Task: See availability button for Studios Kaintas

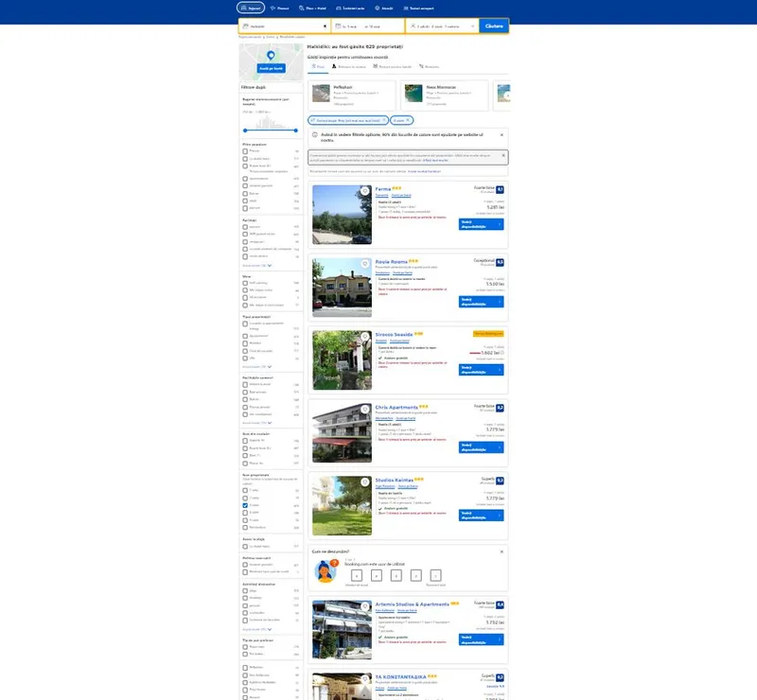Action: (481, 516)
